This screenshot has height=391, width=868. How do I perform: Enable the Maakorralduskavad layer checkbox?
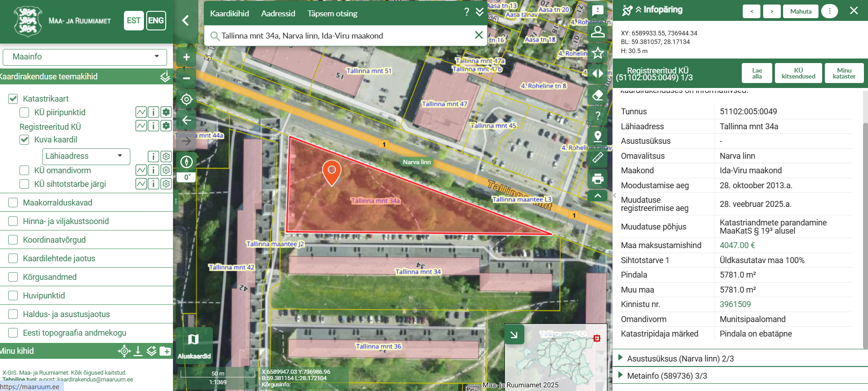13,203
